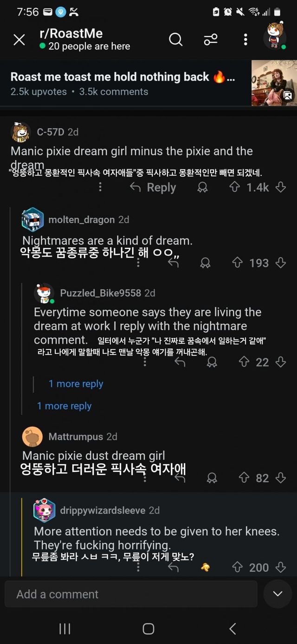Tap the profile avatar in the top right
Viewport: 297px width, 644px height.
coord(274,36)
